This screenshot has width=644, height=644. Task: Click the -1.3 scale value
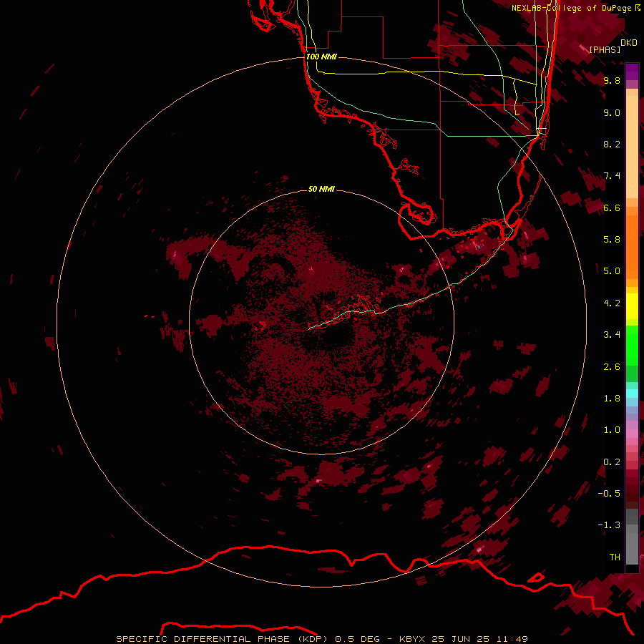pos(609,525)
